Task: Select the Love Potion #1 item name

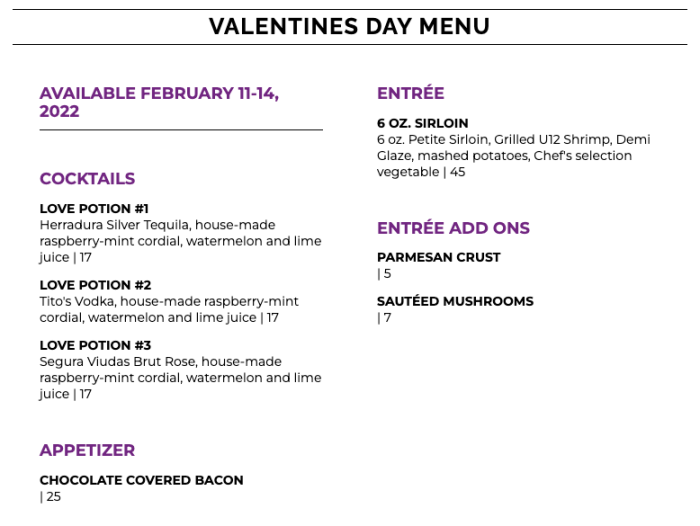Action: [x=94, y=209]
